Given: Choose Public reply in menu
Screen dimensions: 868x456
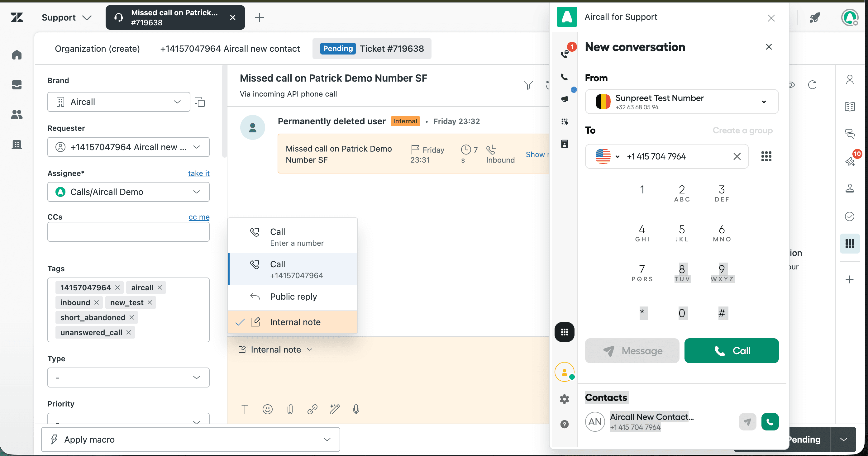Looking at the screenshot, I should [x=293, y=296].
